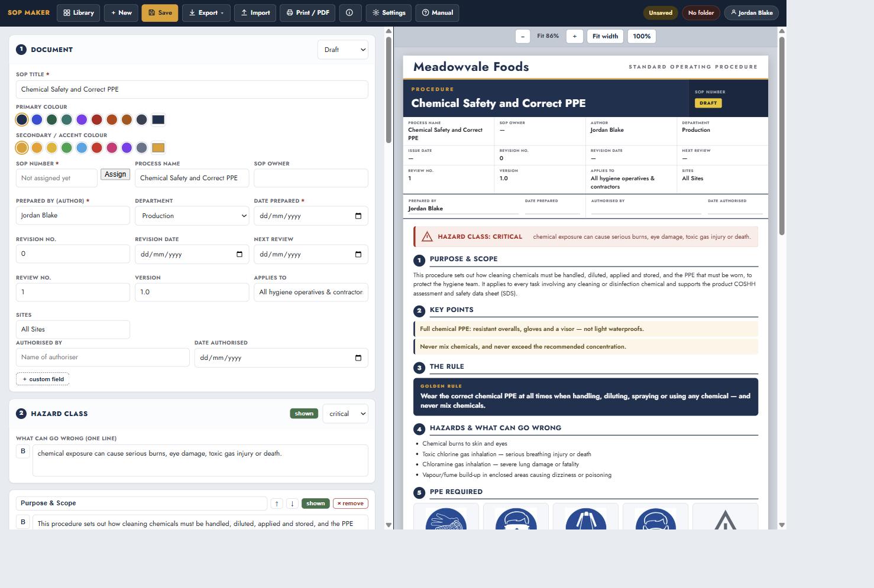Open the Export dropdown menu
874x588 pixels.
(206, 12)
